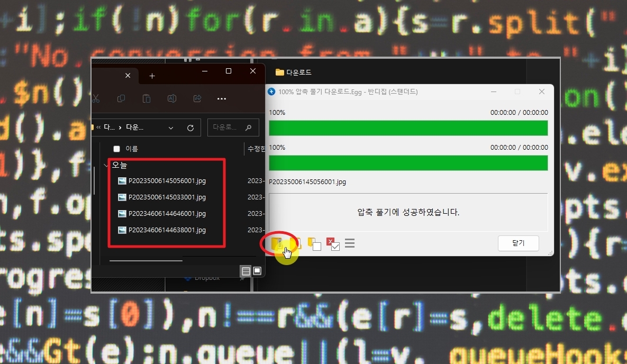
Task: Click the 이름 column header
Action: (132, 149)
